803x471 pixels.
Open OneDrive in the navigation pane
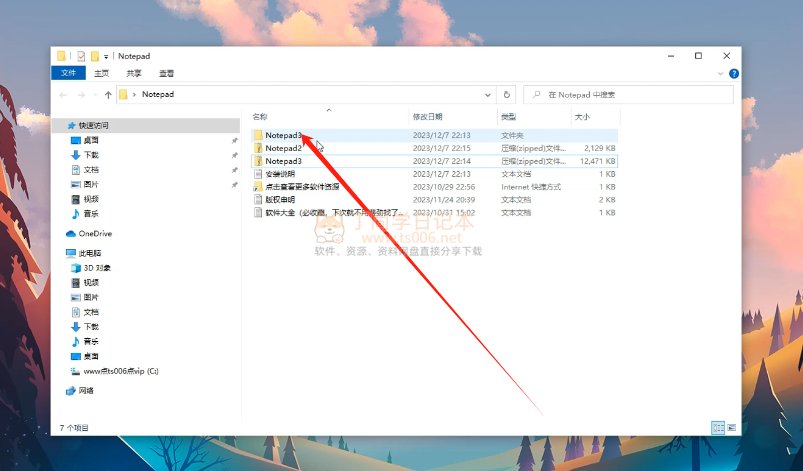tap(95, 233)
